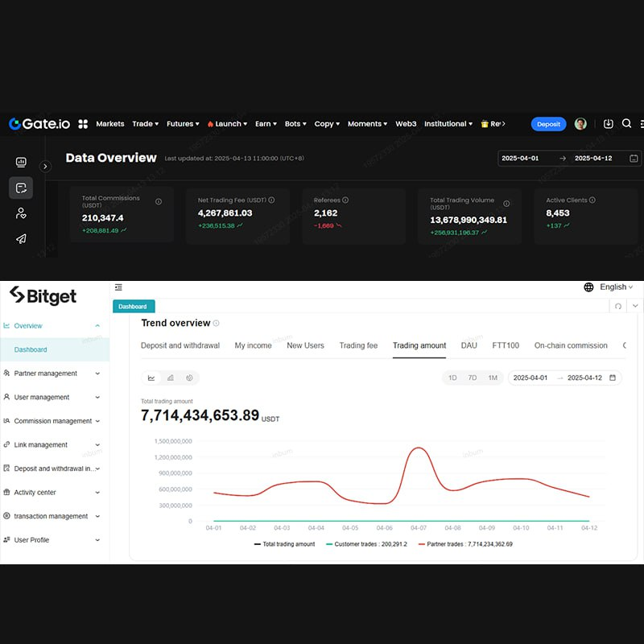Viewport: 644px width, 644px height.
Task: Switch to the Deposit and withdrawal tab
Action: (x=180, y=345)
